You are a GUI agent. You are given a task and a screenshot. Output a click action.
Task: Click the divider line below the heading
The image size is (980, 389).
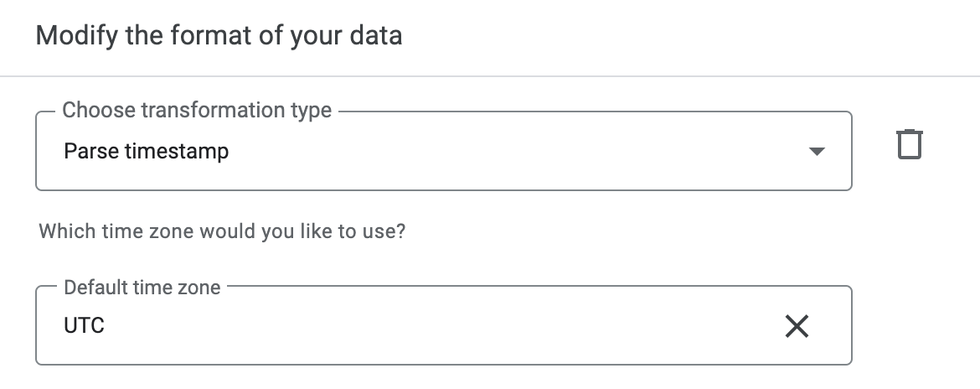(x=490, y=76)
